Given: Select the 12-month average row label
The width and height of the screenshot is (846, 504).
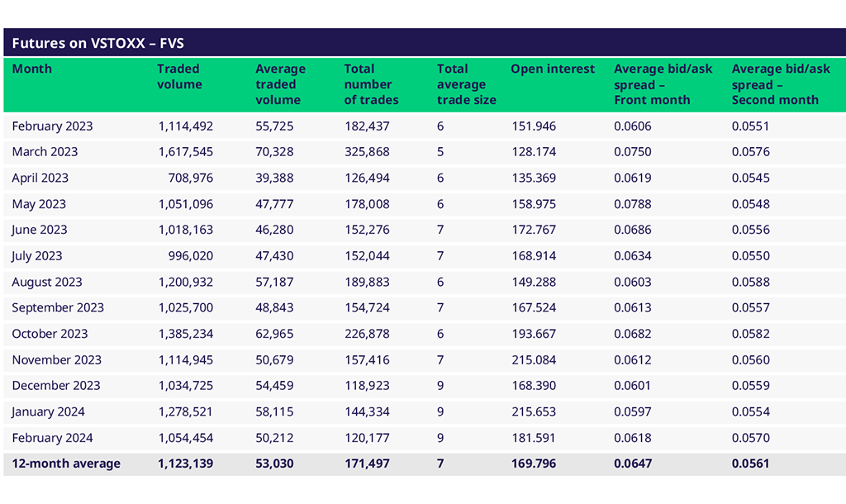Looking at the screenshot, I should pyautogui.click(x=66, y=464).
